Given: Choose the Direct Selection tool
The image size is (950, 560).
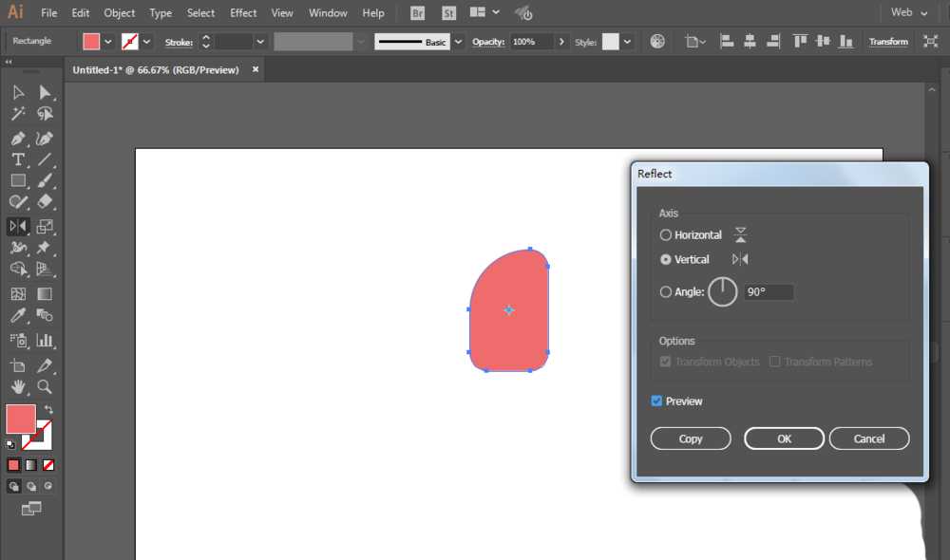Looking at the screenshot, I should pyautogui.click(x=45, y=92).
